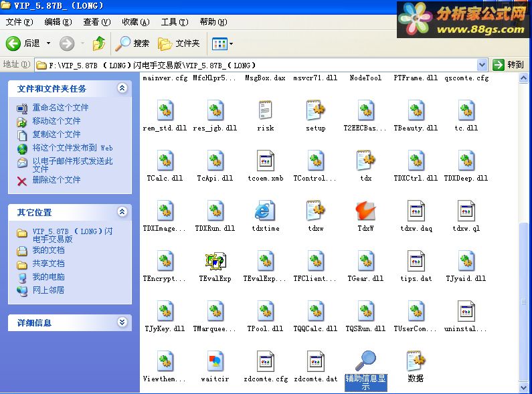The height and width of the screenshot is (394, 532).
Task: Select the TdxW application icon
Action: click(x=366, y=211)
